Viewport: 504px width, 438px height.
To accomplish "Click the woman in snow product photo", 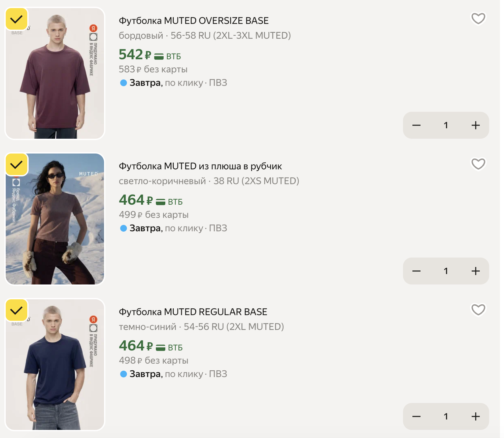I will [x=56, y=226].
